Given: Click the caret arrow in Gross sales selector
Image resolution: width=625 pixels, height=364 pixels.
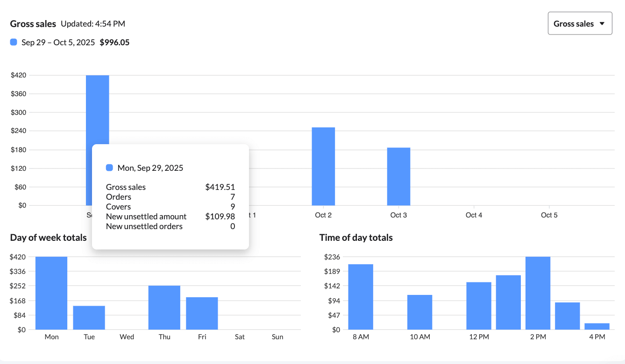Looking at the screenshot, I should point(602,23).
